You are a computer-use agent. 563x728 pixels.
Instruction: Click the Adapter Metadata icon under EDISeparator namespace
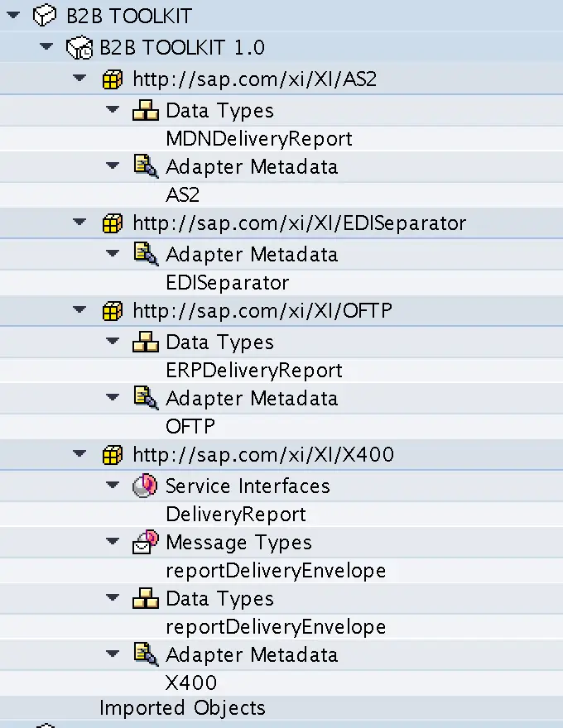click(146, 254)
